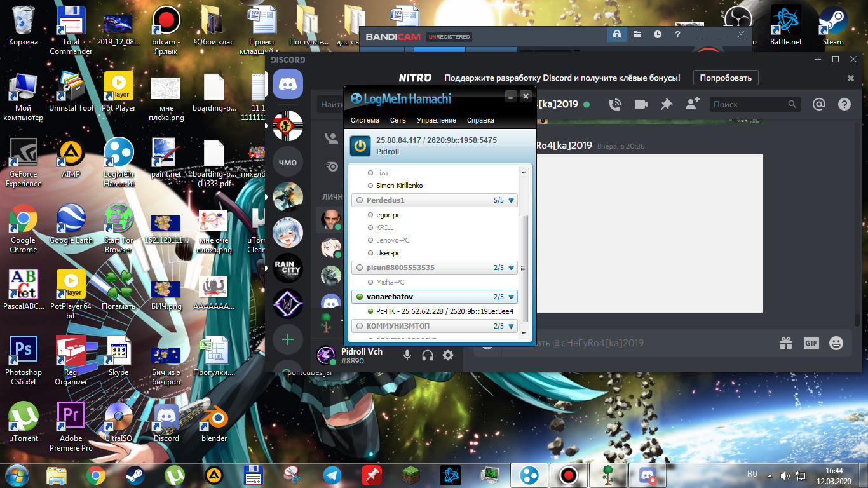This screenshot has height=488, width=868.
Task: Open the ЧМО server in Discord
Action: [288, 163]
